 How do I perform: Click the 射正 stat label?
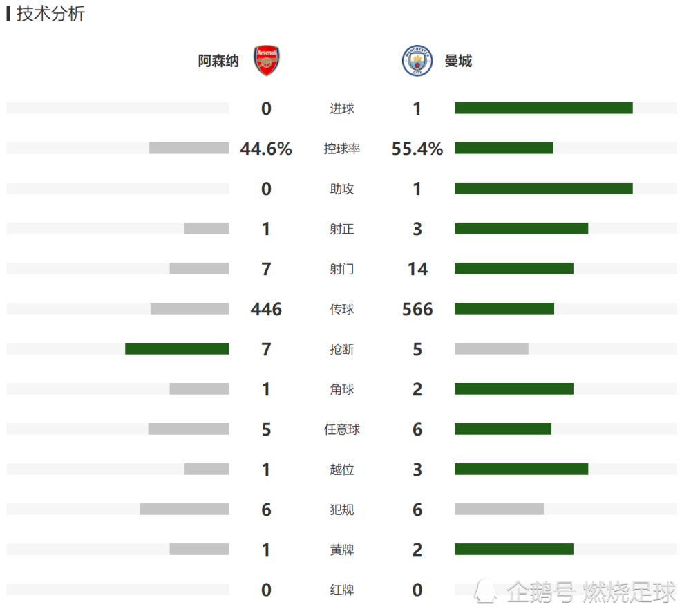point(341,229)
